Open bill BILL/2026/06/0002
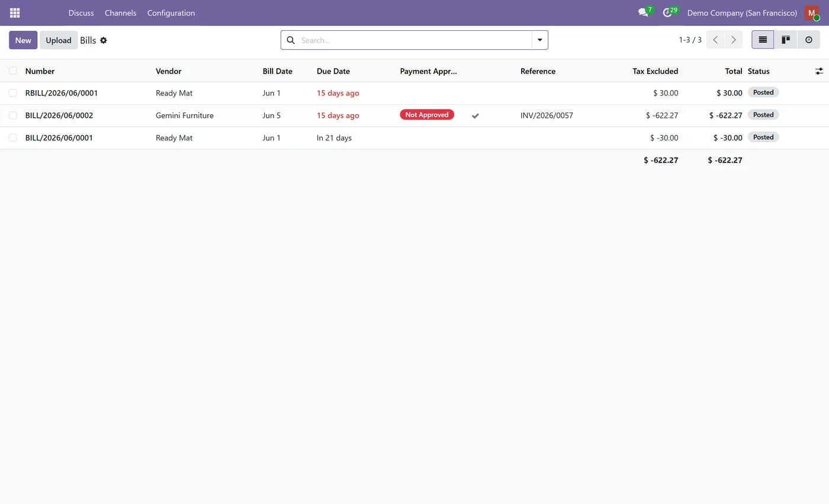This screenshot has width=829, height=504. [59, 115]
